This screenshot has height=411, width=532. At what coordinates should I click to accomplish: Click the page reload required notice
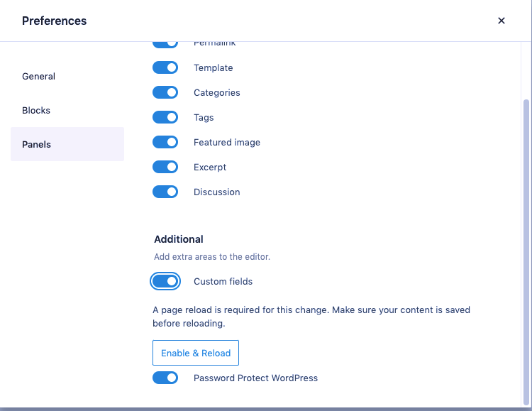(x=311, y=317)
